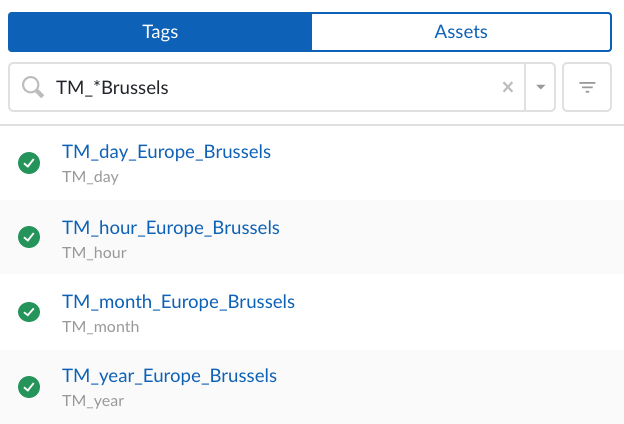Select the TM_day description text

[x=90, y=178]
